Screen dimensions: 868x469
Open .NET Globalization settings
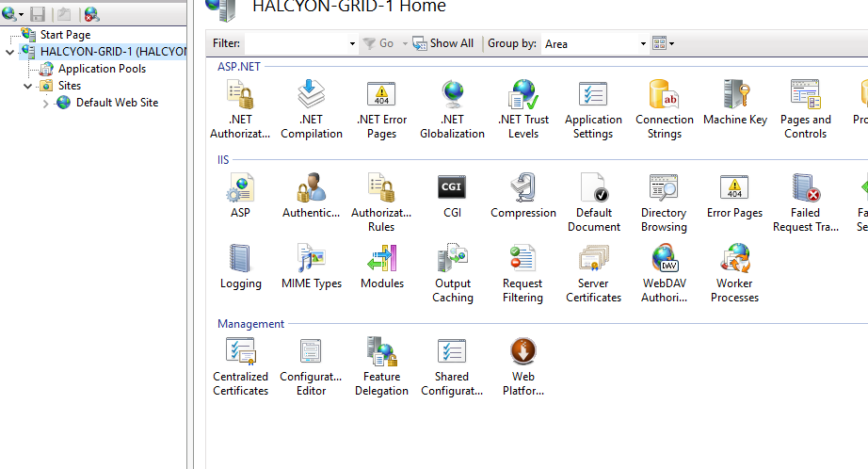[x=452, y=109]
